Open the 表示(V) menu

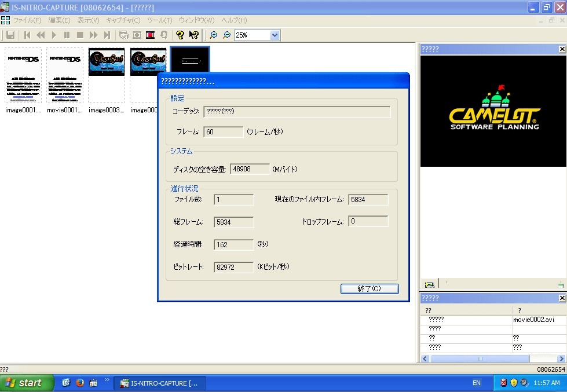(x=88, y=20)
